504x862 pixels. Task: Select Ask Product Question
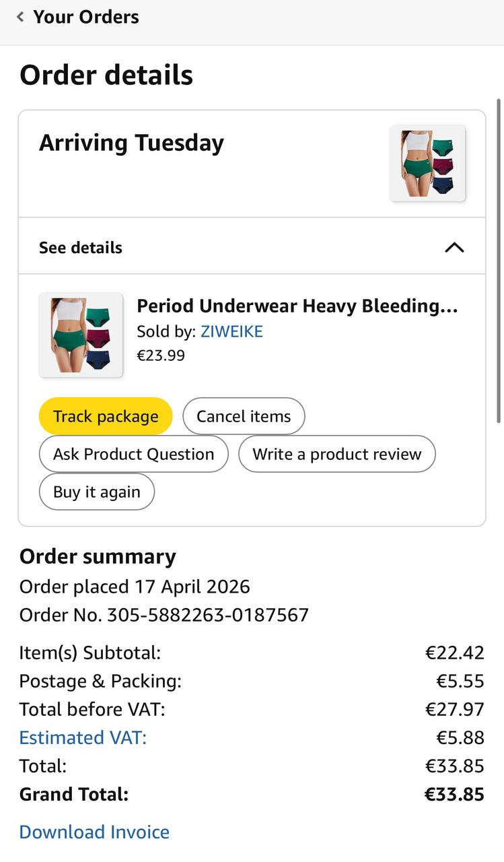click(134, 454)
